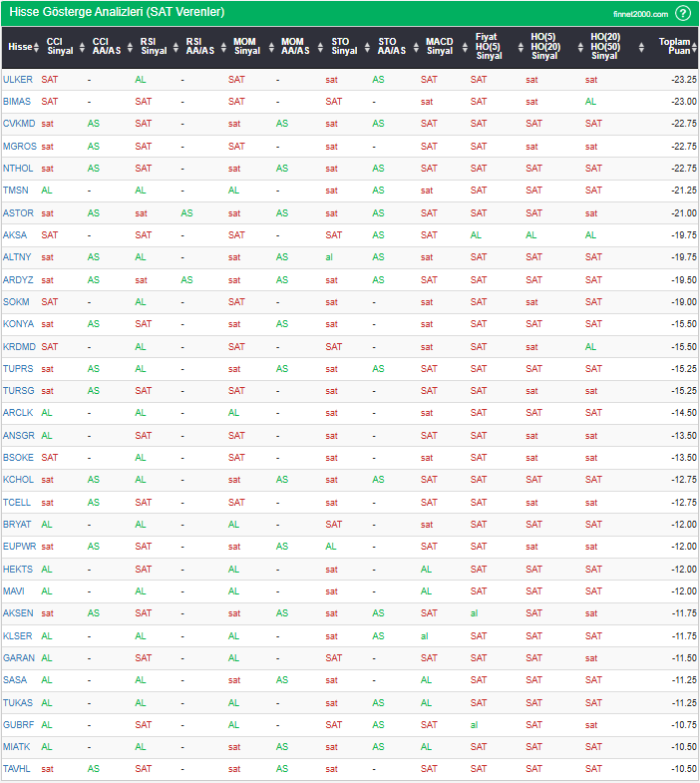Click the sort arrows beside MOM AA/AS
Viewport: 700px width, 783px height.
320,47
